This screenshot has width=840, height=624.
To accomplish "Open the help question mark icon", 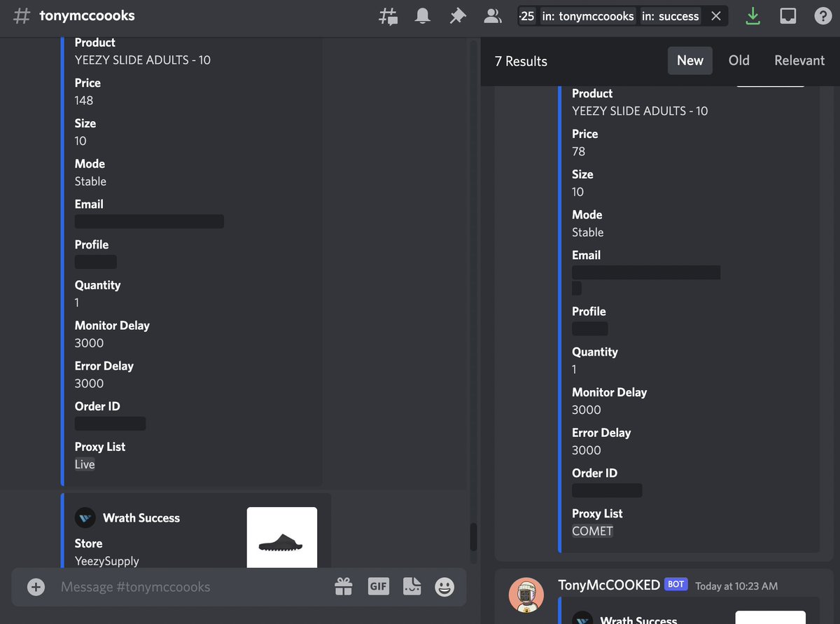I will [x=823, y=16].
